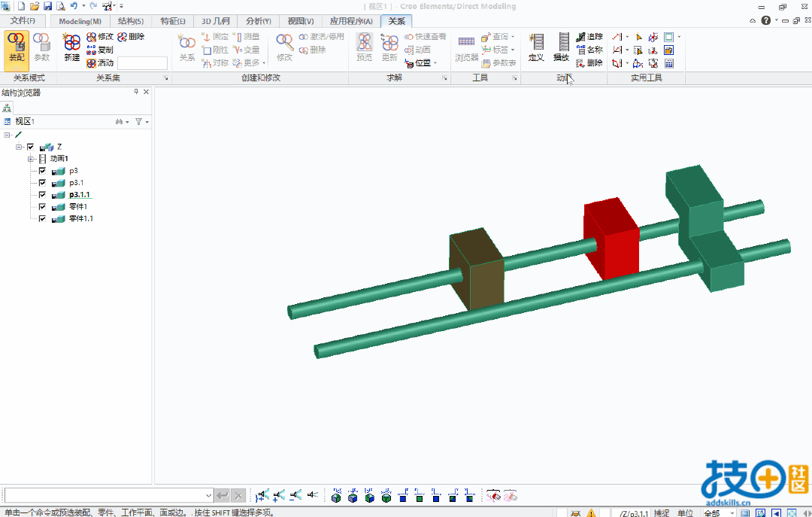Open the undo history dropdown arrow
The width and height of the screenshot is (812, 517).
(x=83, y=6)
